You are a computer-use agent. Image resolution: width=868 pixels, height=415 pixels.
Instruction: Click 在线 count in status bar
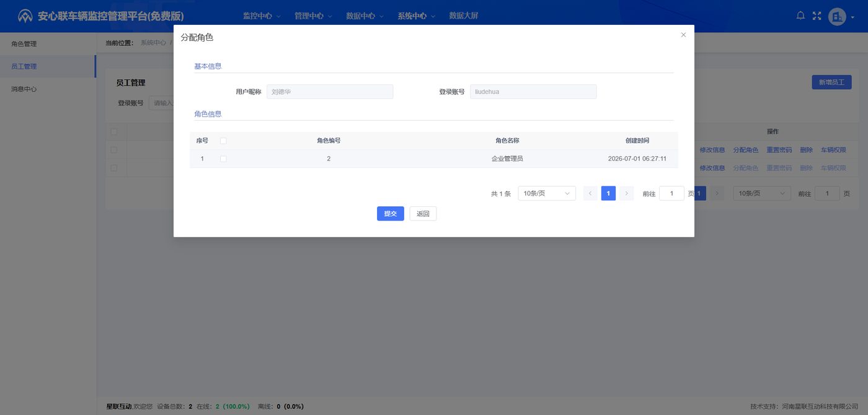(x=223, y=406)
